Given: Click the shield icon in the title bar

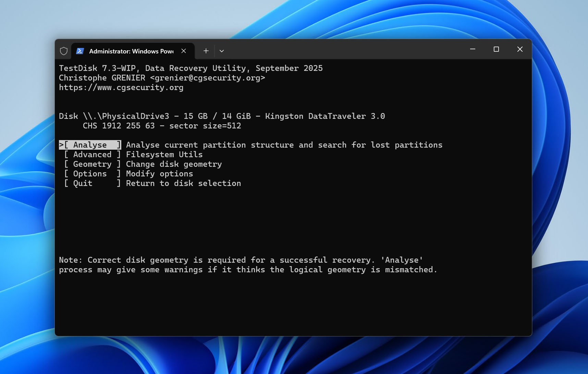Looking at the screenshot, I should pos(64,51).
